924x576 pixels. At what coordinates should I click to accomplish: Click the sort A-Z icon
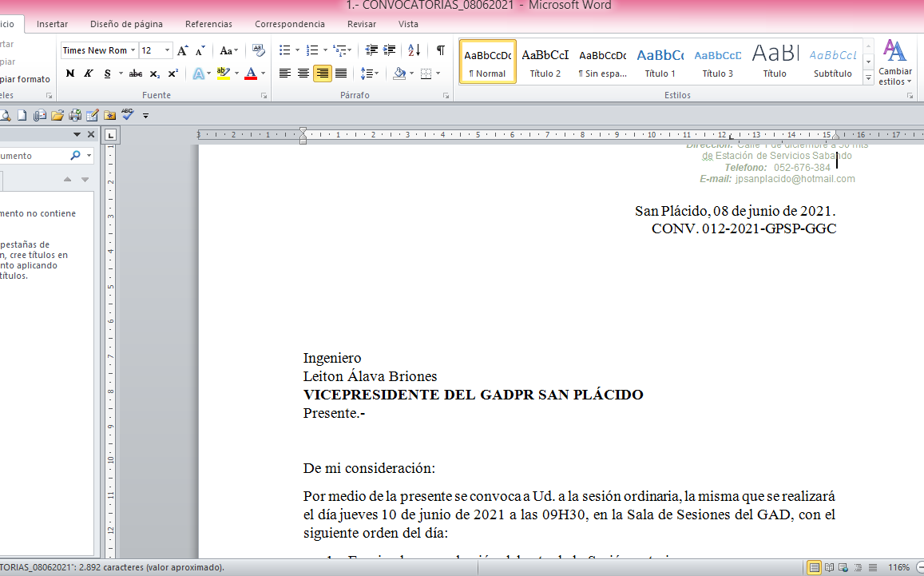click(x=414, y=50)
